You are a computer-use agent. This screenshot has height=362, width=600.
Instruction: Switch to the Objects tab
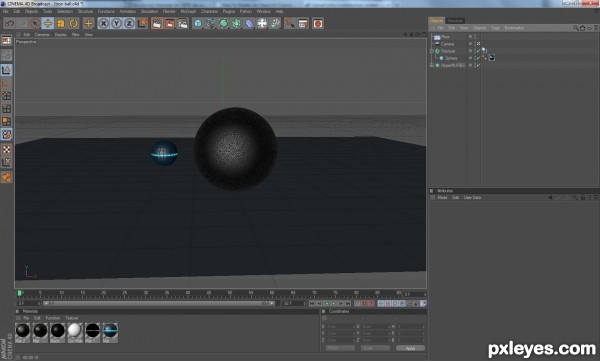[x=437, y=21]
